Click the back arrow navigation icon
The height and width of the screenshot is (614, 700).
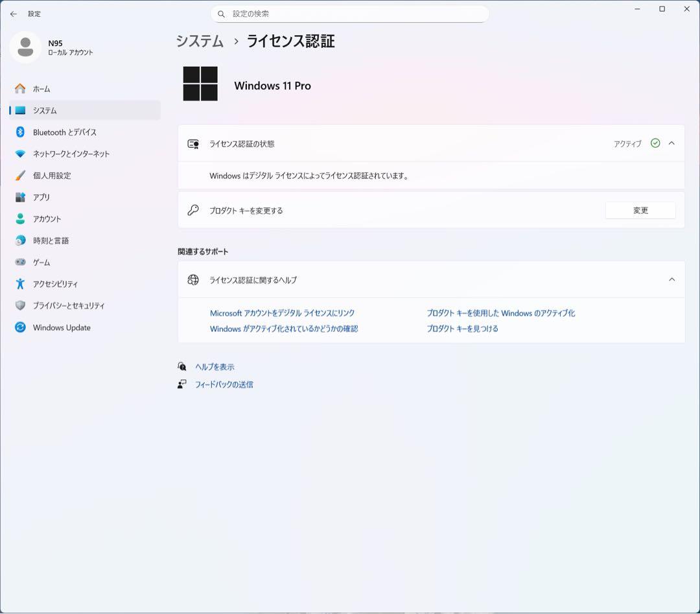click(x=13, y=14)
